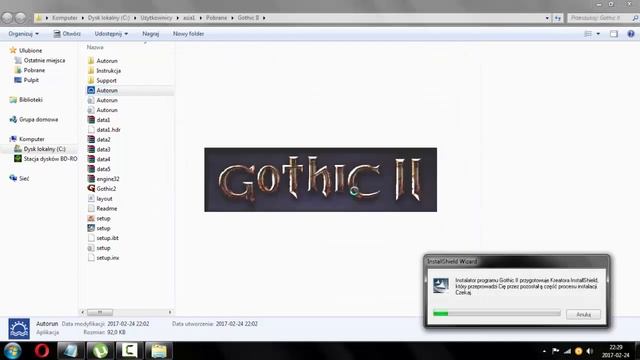Select the Support folder icon
640x360 pixels.
pos(91,80)
